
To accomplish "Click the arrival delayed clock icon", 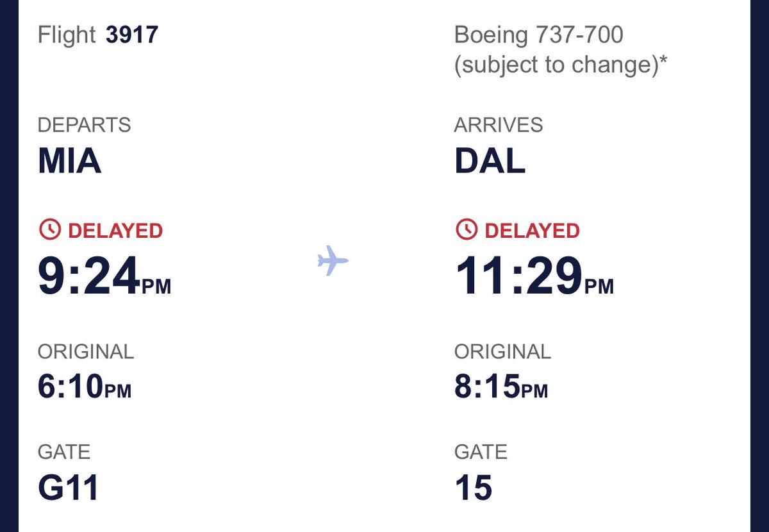I will click(466, 229).
